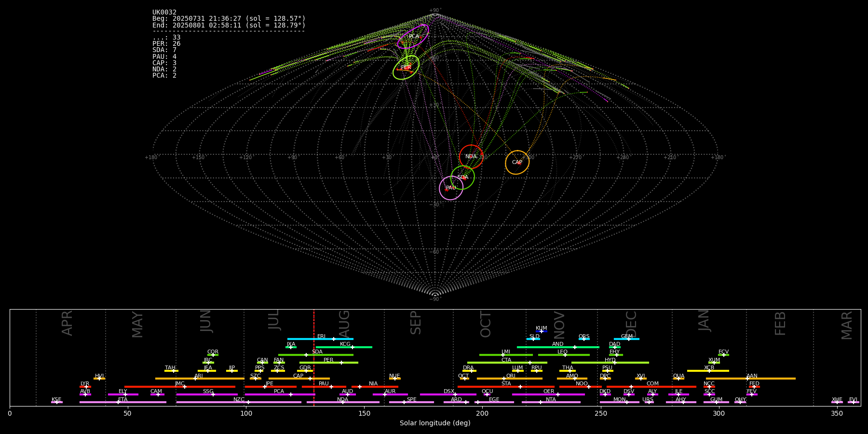Click the red NDA radiant circle on sky map
Viewport: 868px width, 434px height.
tap(471, 157)
